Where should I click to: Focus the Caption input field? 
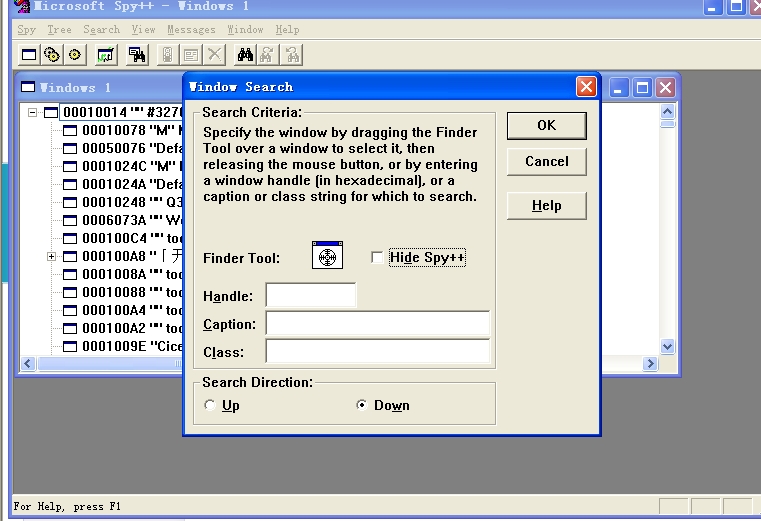(378, 323)
